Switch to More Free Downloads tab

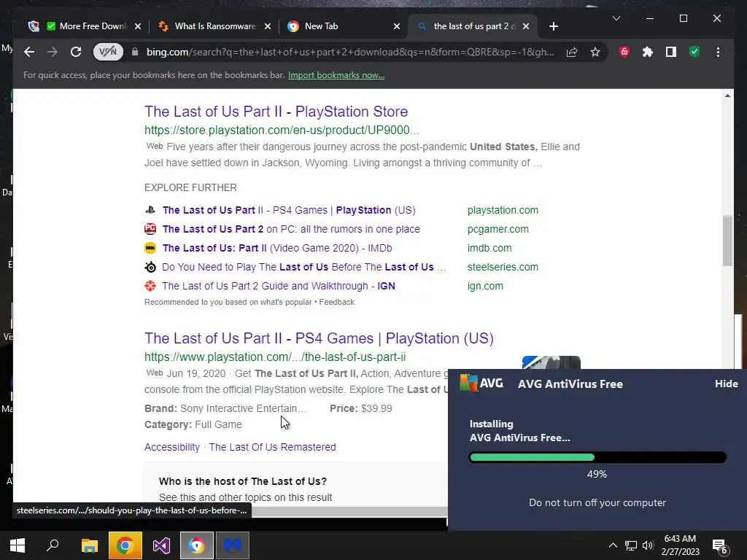click(86, 26)
